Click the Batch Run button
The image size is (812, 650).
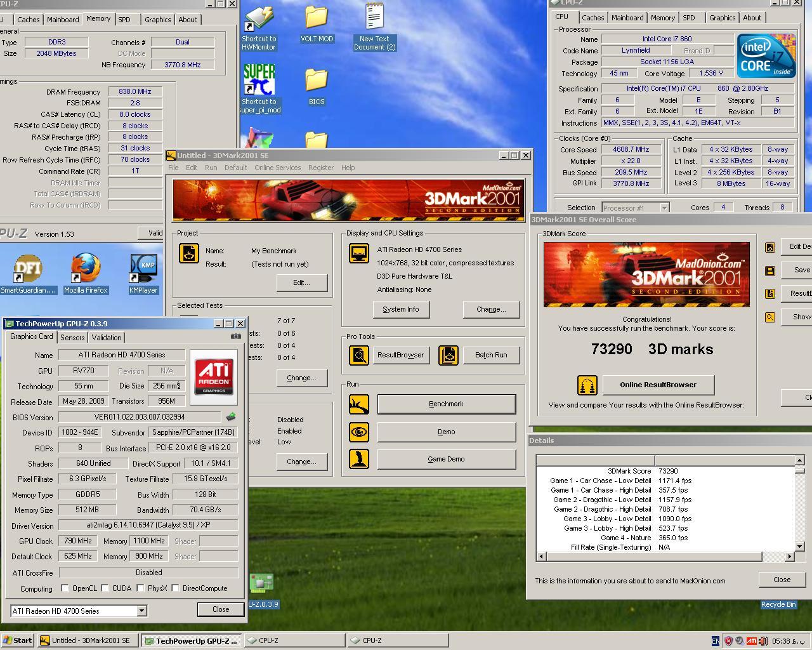[491, 355]
